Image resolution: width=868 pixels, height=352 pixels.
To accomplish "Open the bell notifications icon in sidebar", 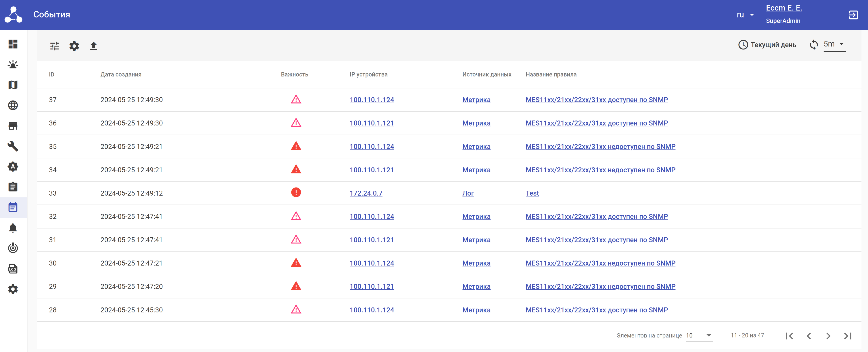I will (x=13, y=228).
